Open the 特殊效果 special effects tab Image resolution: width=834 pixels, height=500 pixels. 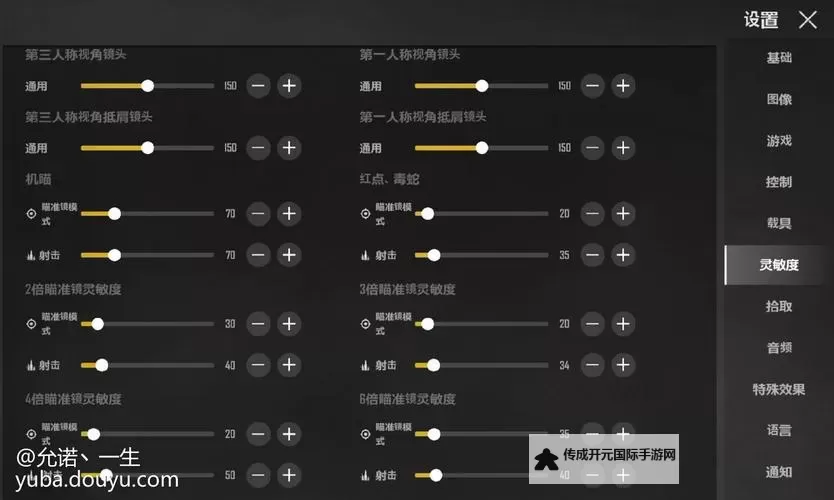(x=779, y=389)
